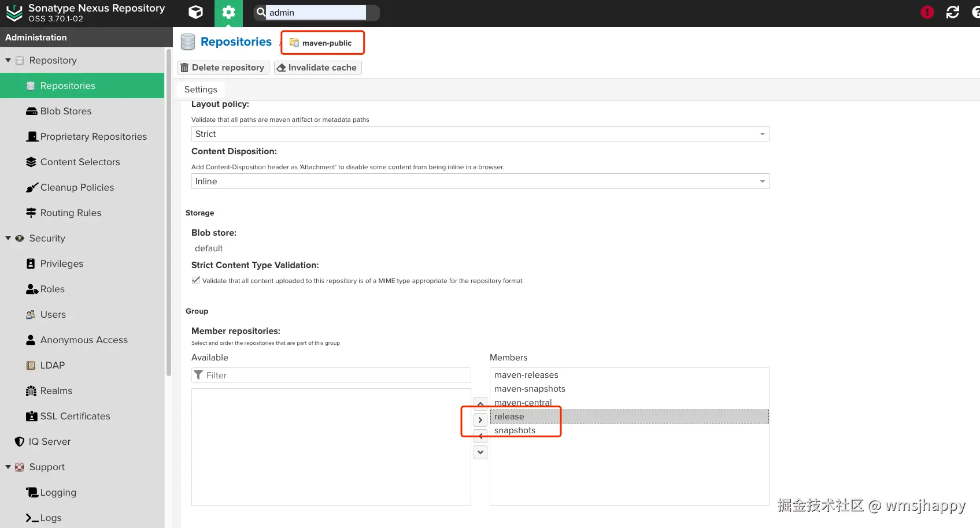Select maven-snapshots in Members list

[629, 389]
